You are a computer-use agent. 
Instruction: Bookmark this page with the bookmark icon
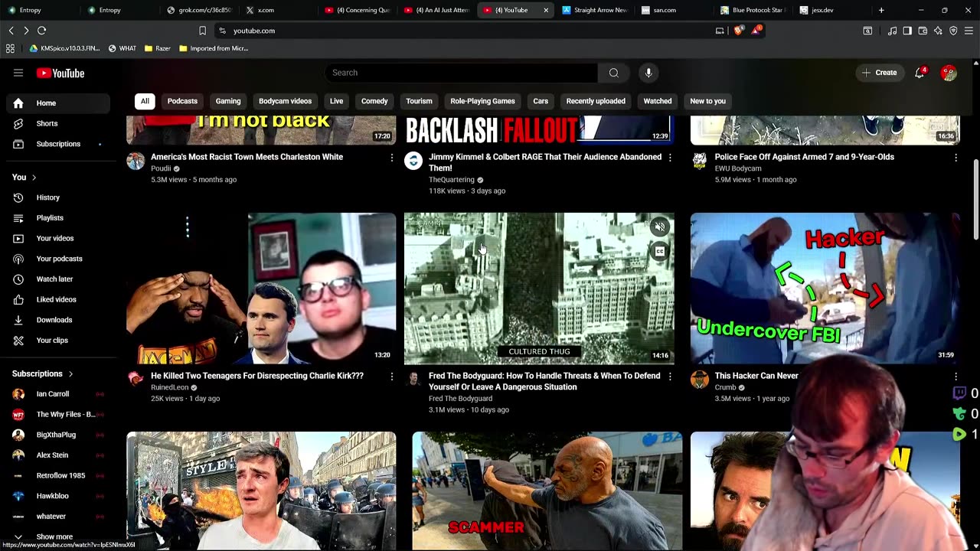202,31
